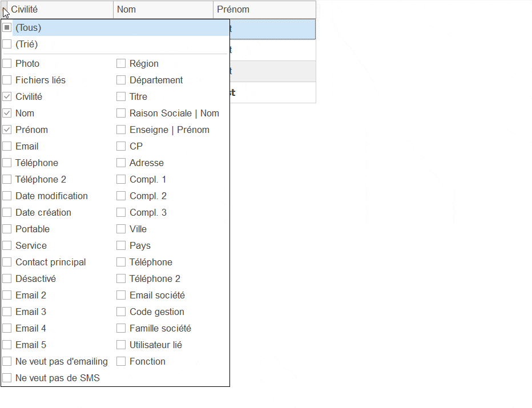Show the Utilisateur lié column

click(121, 345)
